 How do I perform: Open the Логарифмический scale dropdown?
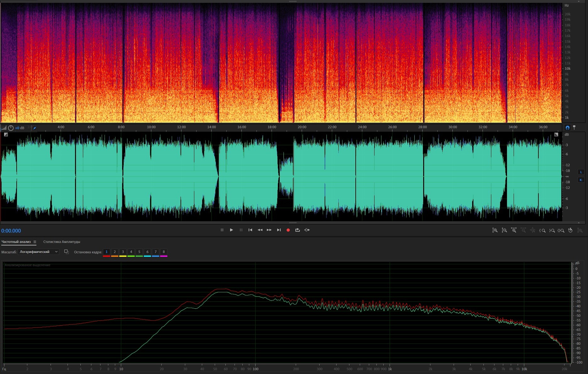[38, 252]
